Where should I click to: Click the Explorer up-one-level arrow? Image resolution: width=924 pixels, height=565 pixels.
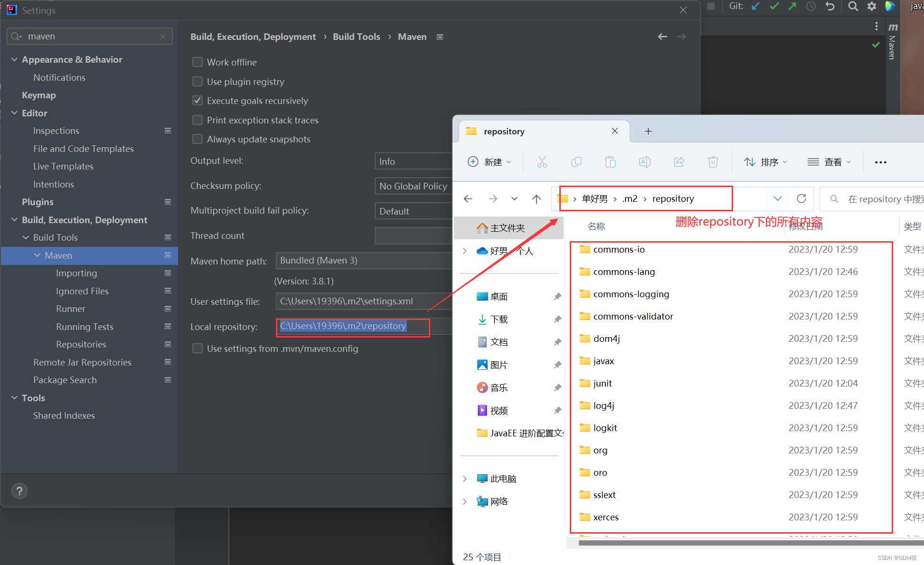537,199
